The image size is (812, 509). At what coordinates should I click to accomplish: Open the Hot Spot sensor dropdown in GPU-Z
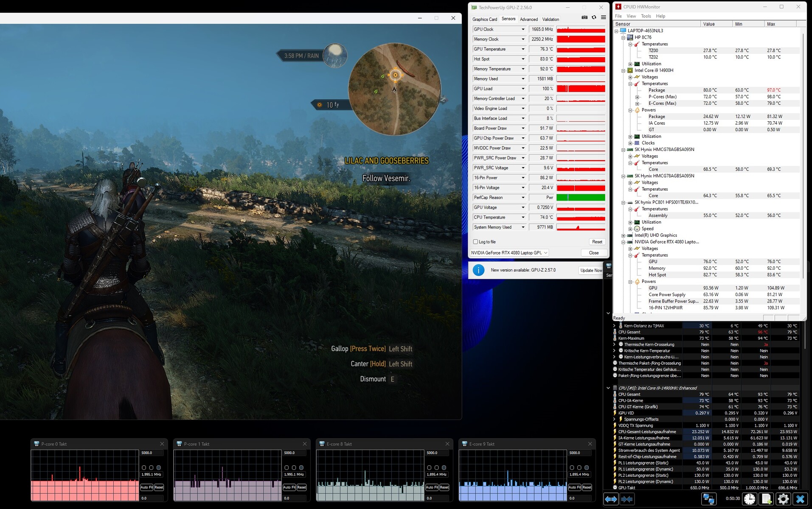pos(523,59)
